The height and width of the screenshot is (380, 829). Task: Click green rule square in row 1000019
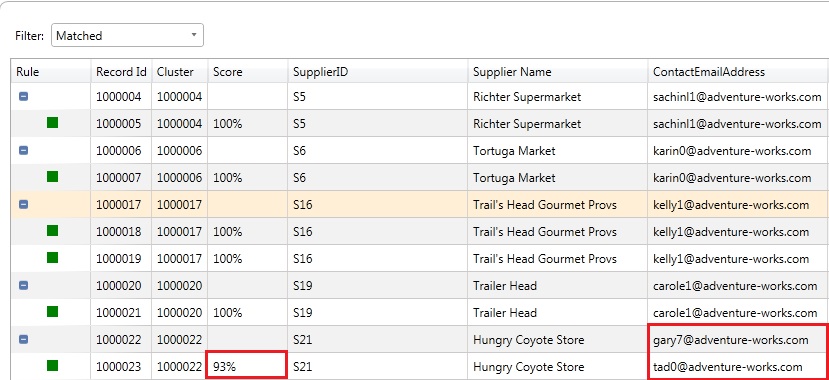[x=52, y=257]
